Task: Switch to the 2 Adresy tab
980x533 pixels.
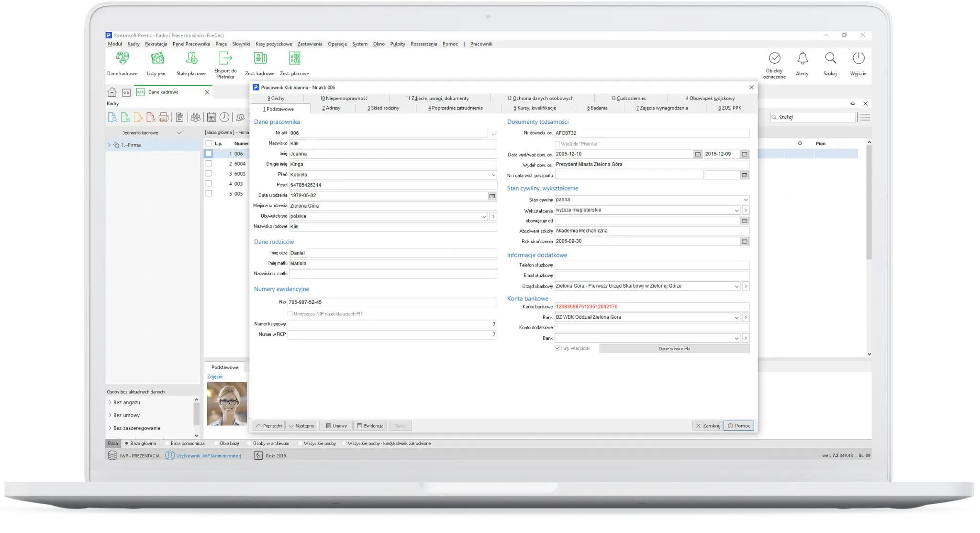Action: pos(331,108)
